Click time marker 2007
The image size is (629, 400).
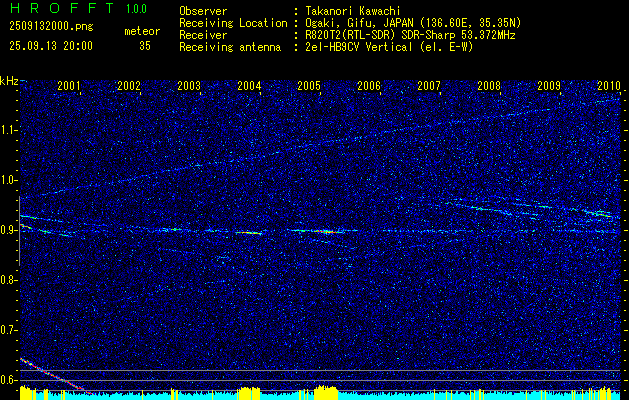click(x=429, y=85)
